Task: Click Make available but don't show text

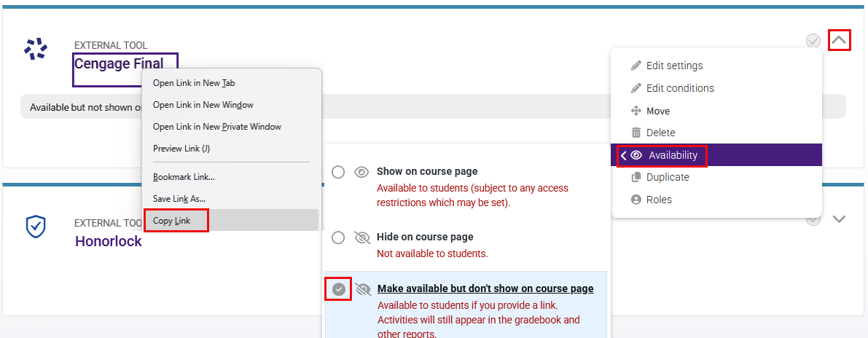Action: pos(485,288)
